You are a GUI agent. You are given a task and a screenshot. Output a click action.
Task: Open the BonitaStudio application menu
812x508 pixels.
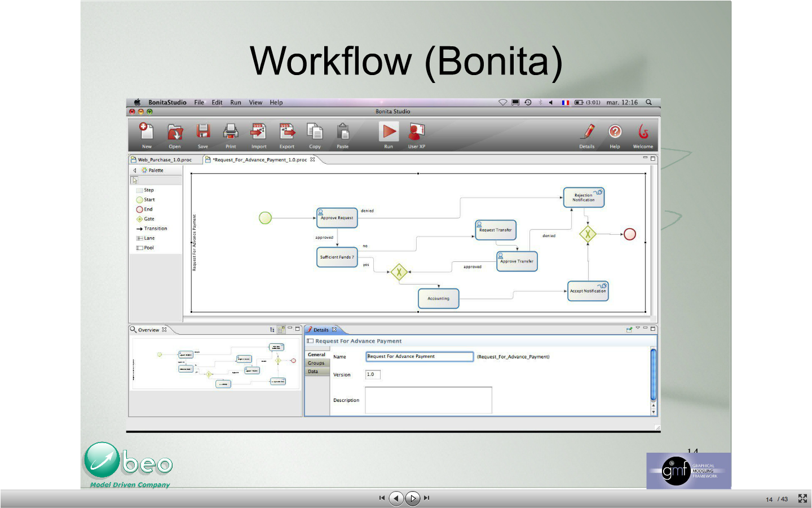(167, 103)
